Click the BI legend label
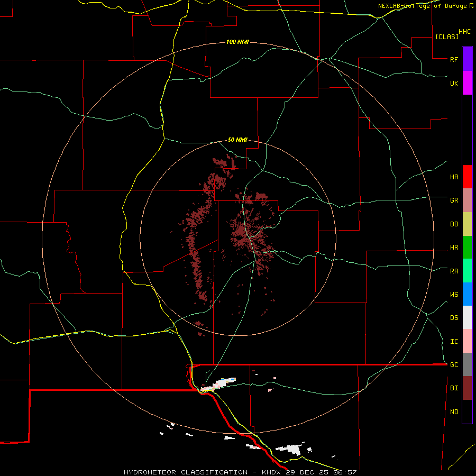The width and height of the screenshot is (476, 476). point(454,388)
